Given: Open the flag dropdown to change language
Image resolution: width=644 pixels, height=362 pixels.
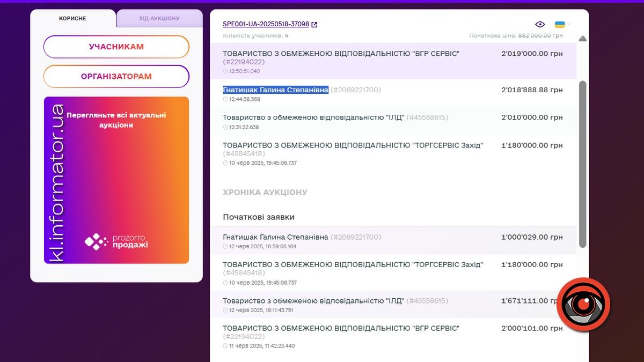Looking at the screenshot, I should [560, 24].
